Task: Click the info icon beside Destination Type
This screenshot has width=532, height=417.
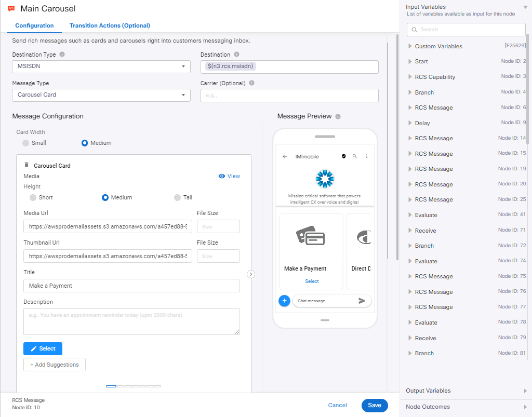Action: pos(62,55)
